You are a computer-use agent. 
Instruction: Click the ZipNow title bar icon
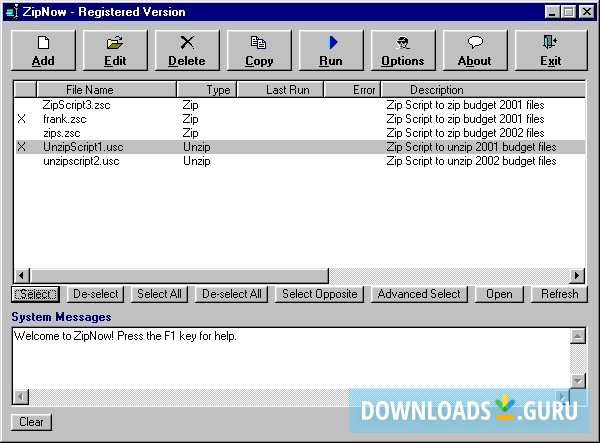pyautogui.click(x=12, y=12)
